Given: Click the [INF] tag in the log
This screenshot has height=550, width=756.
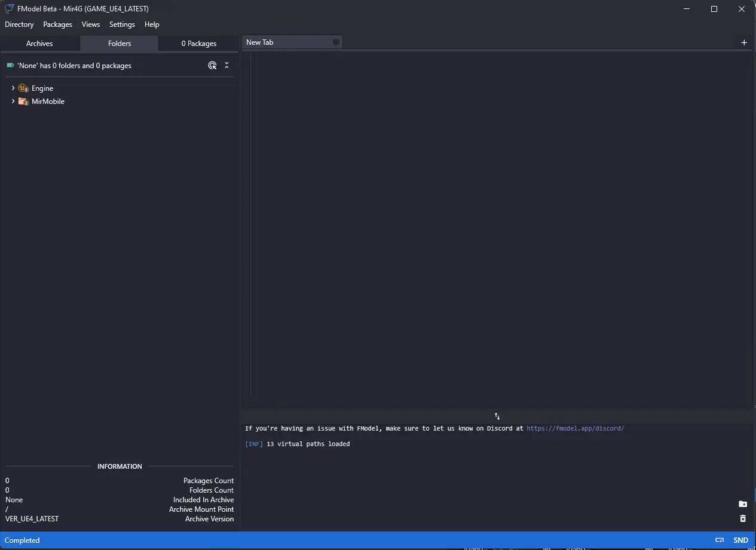Looking at the screenshot, I should click(254, 444).
